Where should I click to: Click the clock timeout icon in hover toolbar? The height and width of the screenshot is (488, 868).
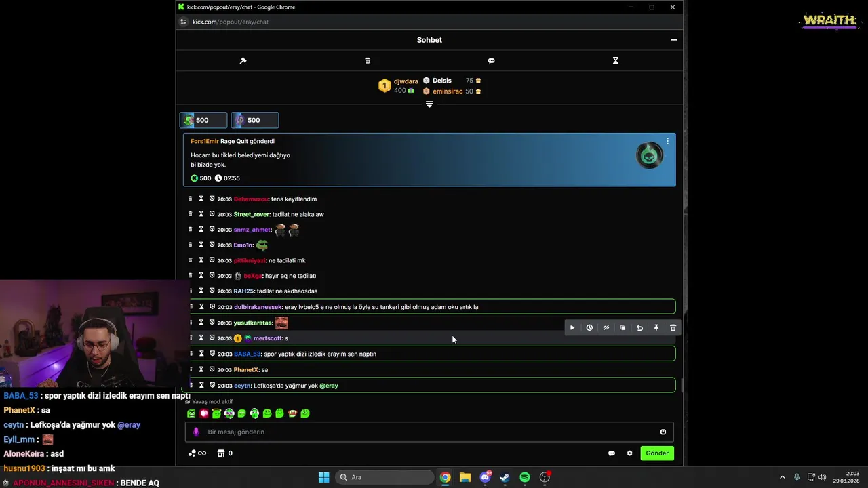pyautogui.click(x=589, y=328)
